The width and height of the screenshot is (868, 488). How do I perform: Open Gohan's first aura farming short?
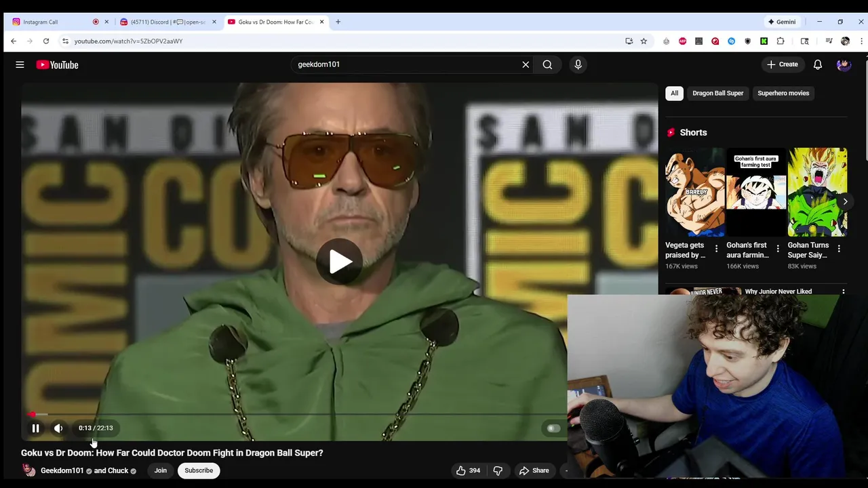[x=756, y=192]
